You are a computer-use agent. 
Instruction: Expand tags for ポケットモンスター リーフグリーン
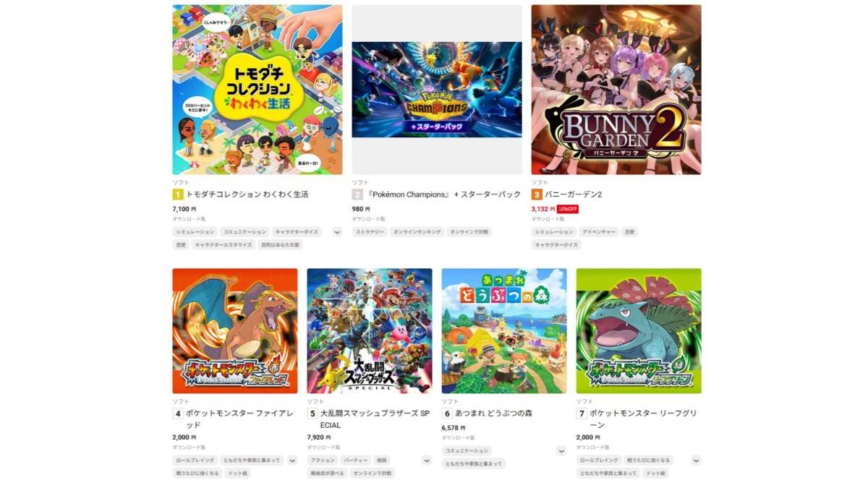696,461
